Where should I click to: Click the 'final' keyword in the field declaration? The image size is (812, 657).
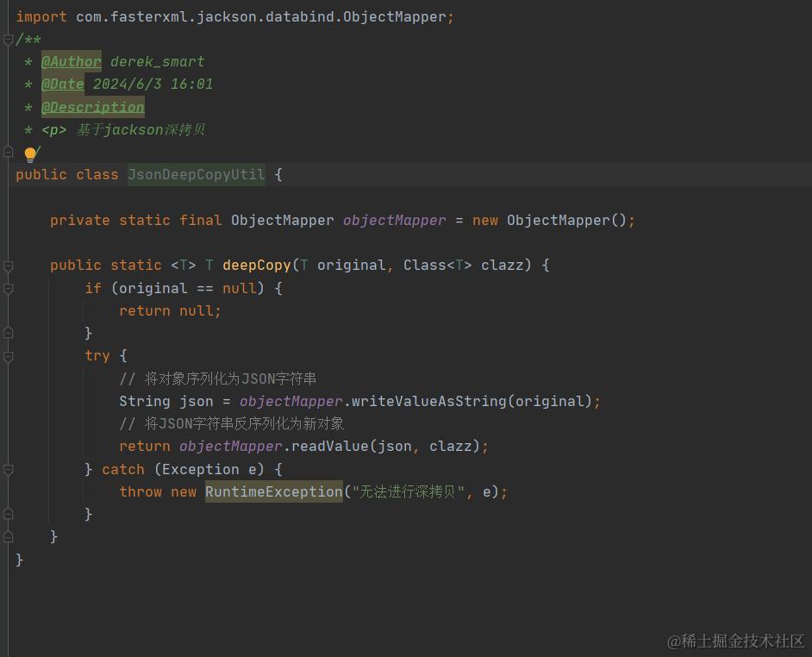tap(200, 220)
